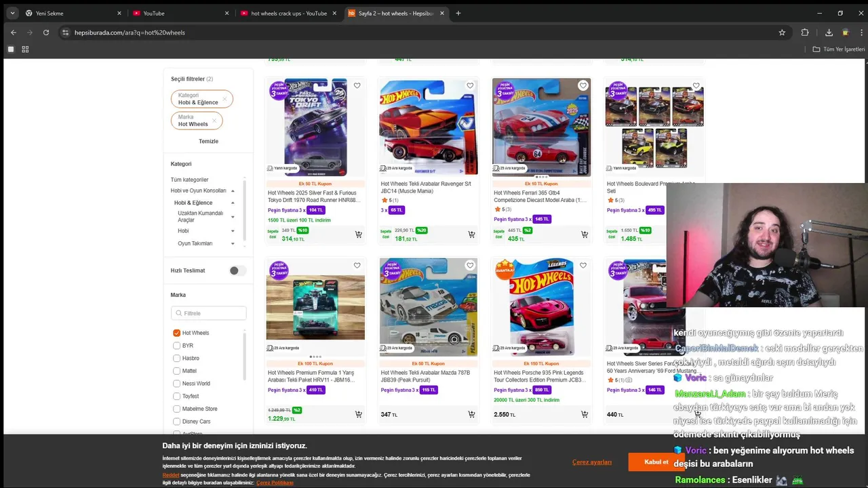Open the tab search dropdown
This screenshot has width=868, height=488.
point(12,13)
